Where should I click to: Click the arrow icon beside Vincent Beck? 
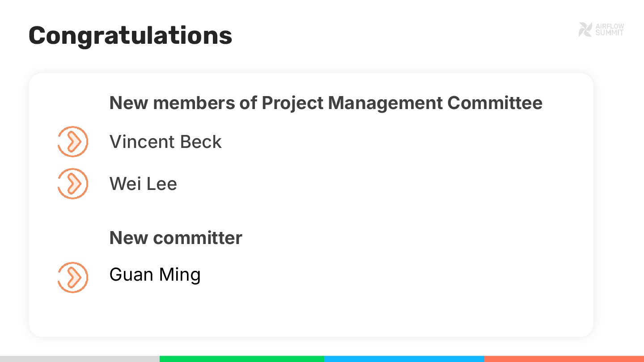[x=73, y=142]
